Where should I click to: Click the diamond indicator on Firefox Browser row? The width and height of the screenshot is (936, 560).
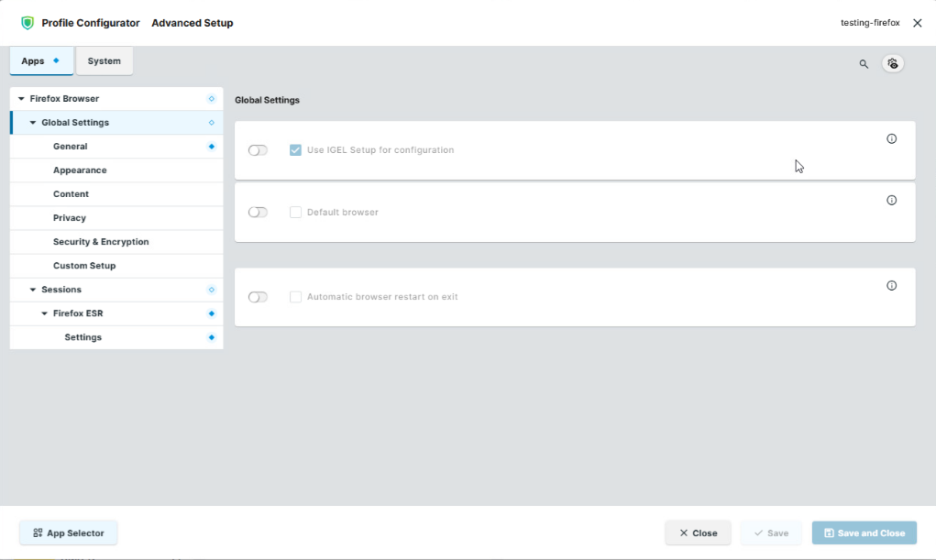coord(212,98)
